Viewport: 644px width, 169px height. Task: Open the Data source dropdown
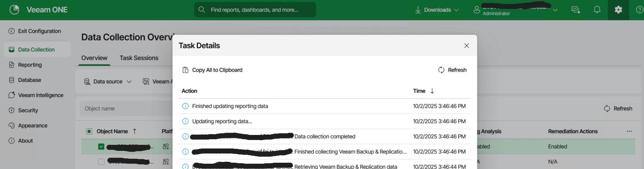click(108, 81)
